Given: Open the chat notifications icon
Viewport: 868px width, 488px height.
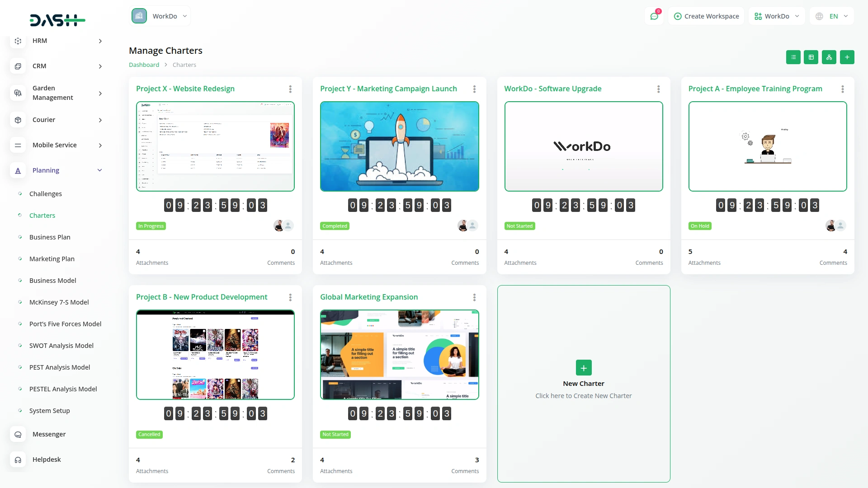Looking at the screenshot, I should 654,16.
